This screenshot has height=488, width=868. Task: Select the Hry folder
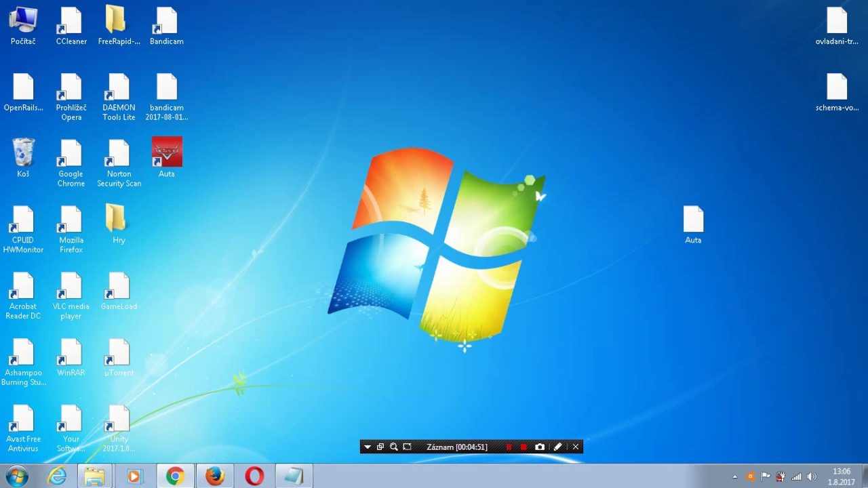click(119, 225)
